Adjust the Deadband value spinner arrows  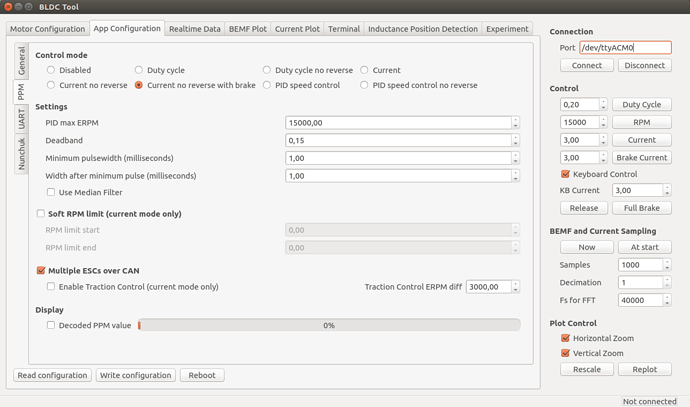tap(515, 140)
